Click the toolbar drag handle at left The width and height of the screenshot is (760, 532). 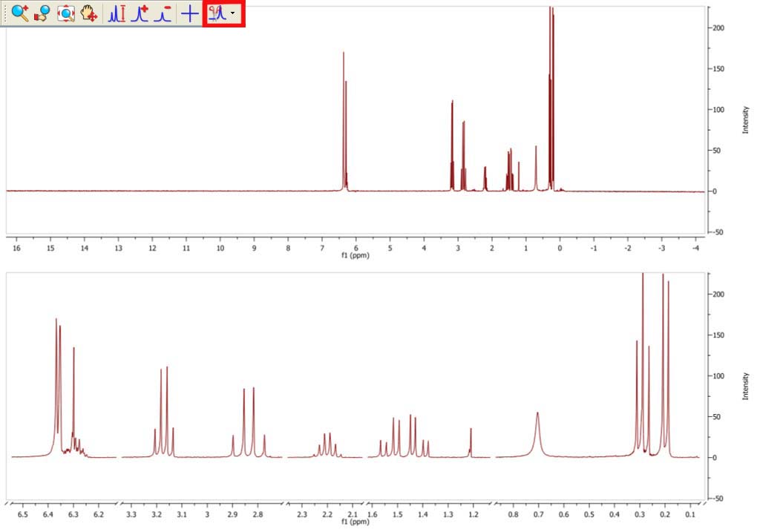pyautogui.click(x=4, y=13)
